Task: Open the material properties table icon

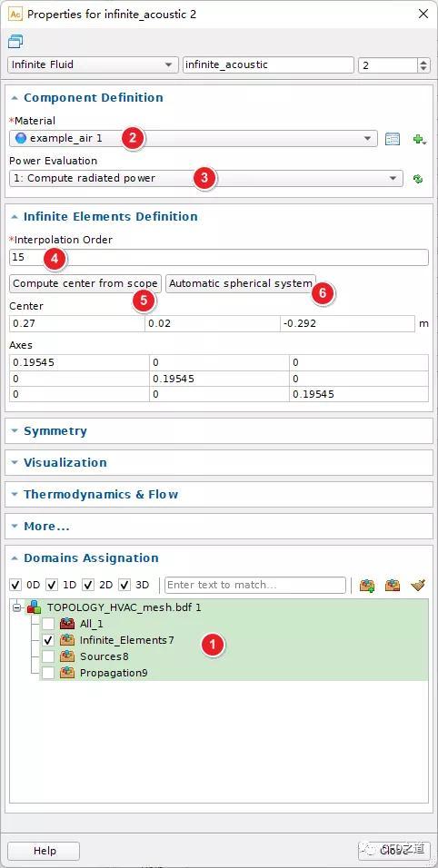Action: tap(392, 139)
